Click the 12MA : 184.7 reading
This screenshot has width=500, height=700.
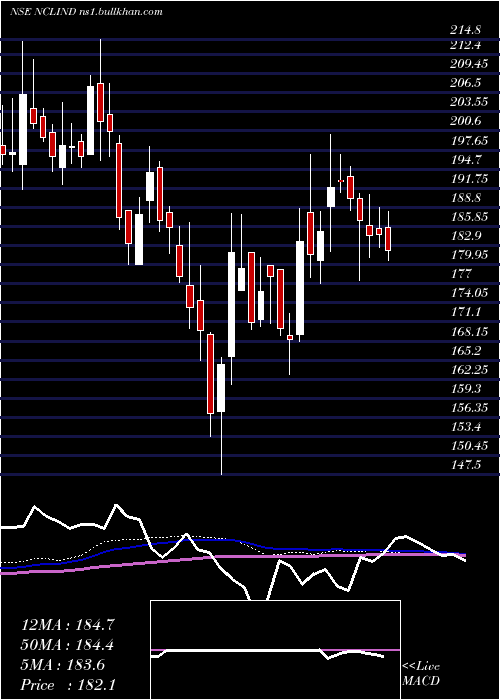pyautogui.click(x=68, y=625)
